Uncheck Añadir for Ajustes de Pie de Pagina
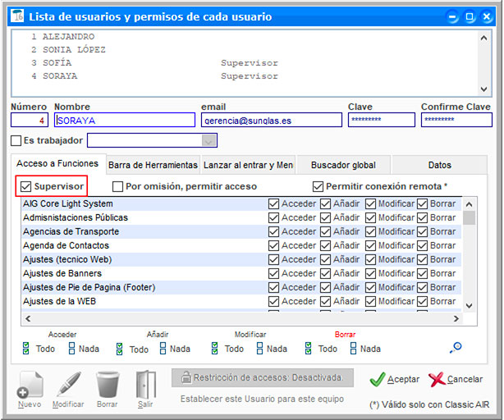This screenshot has height=420, width=504. (x=325, y=287)
